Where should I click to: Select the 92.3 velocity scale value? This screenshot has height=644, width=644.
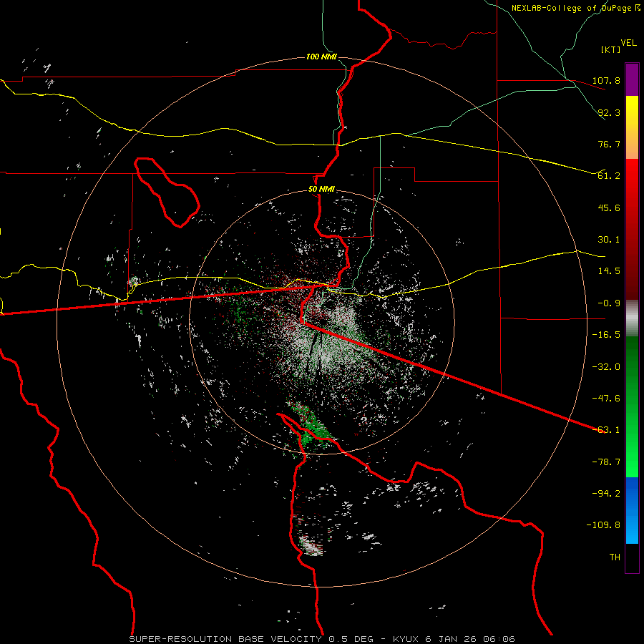(609, 112)
